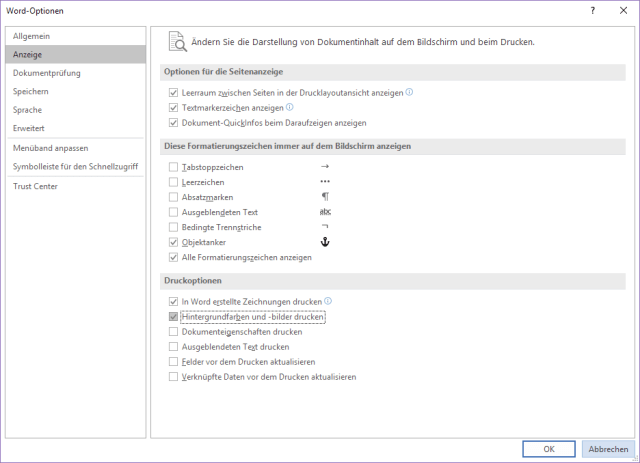The image size is (640, 463).
Task: Click info icon next to Textmarkerzeichen anzeigen
Action: click(x=290, y=107)
